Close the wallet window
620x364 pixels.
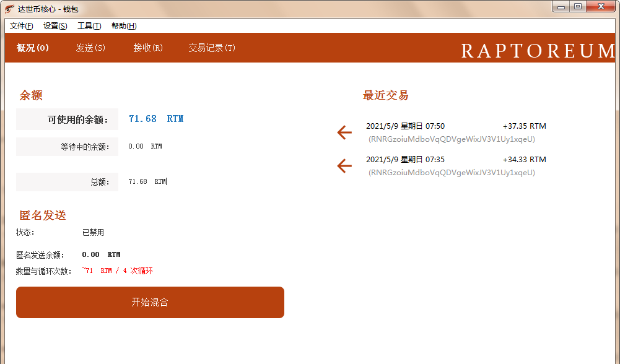coord(601,7)
